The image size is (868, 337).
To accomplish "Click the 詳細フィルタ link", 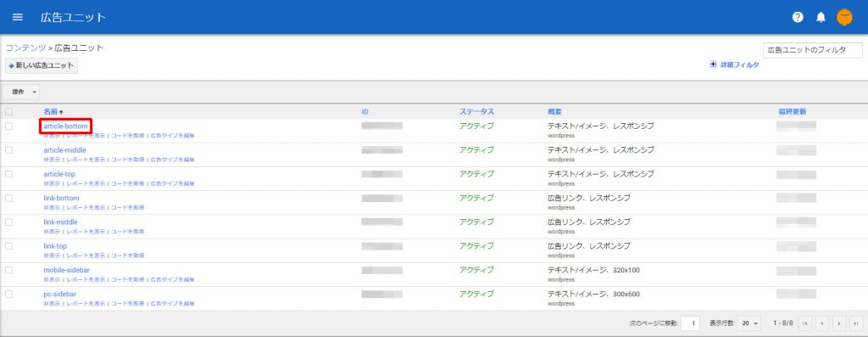I will [739, 65].
